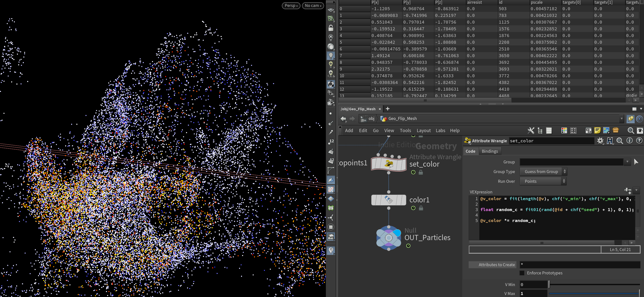Open the Labs menu
Viewport: 644px width, 297px height.
pos(440,131)
